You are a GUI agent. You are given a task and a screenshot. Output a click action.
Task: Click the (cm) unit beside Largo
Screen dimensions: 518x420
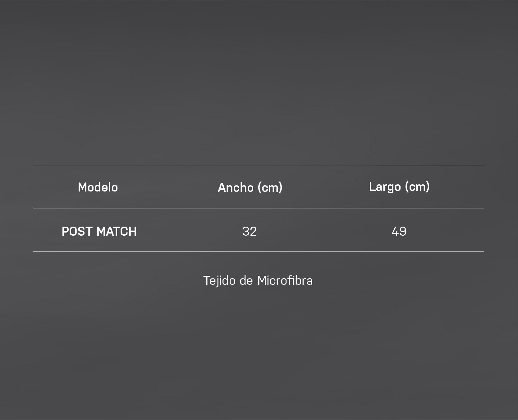(417, 187)
